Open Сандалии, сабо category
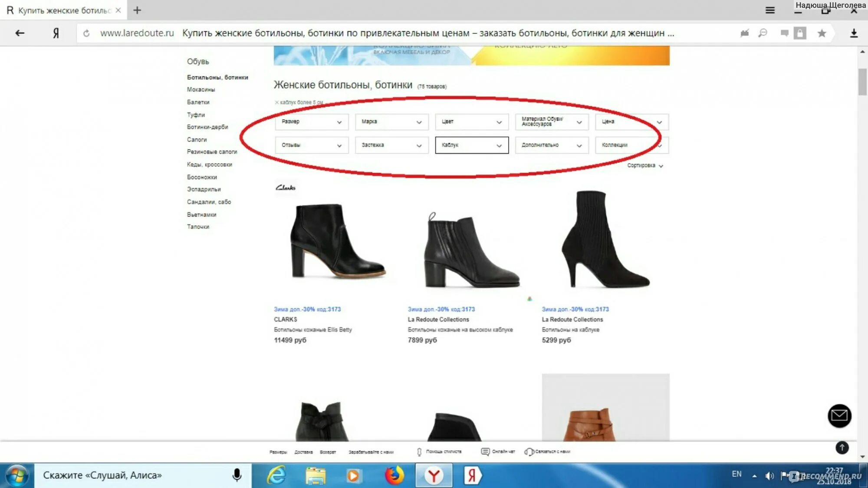868x488 pixels. 209,202
